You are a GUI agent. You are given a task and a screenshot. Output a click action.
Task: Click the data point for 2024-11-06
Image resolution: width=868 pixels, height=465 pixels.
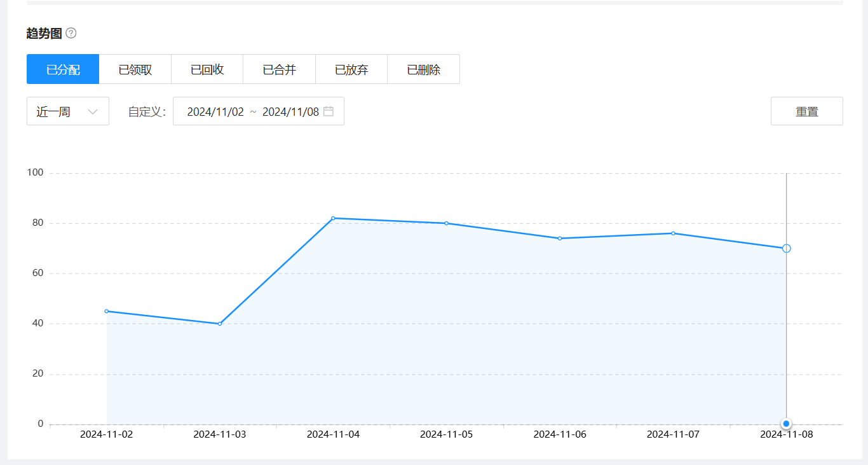tap(560, 239)
